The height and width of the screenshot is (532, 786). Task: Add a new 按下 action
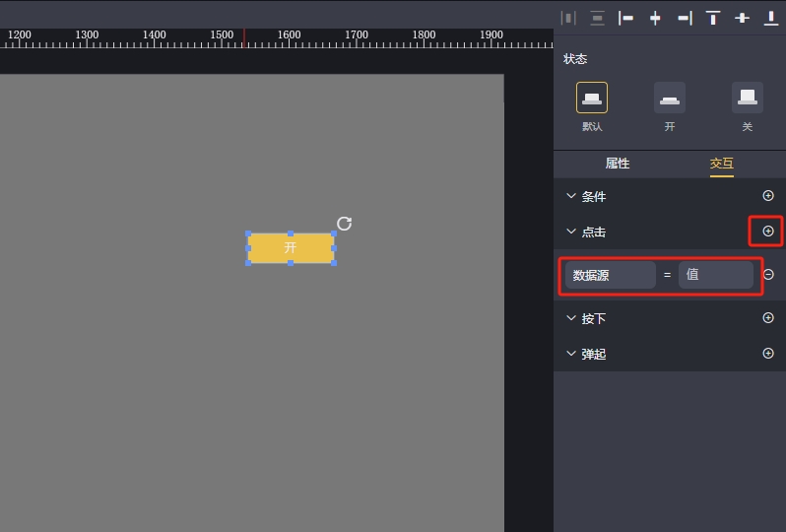point(768,318)
